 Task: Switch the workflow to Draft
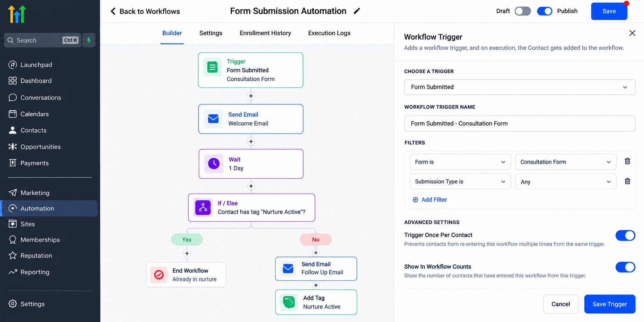point(523,11)
